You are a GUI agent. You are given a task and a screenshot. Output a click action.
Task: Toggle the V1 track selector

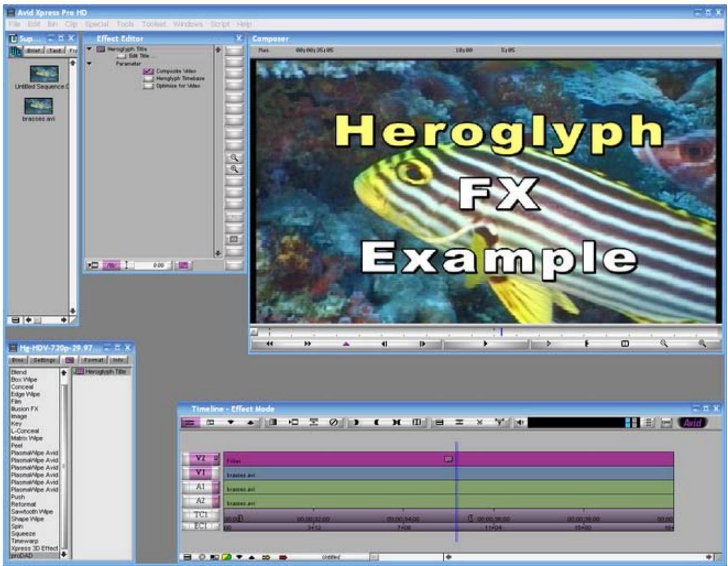200,473
